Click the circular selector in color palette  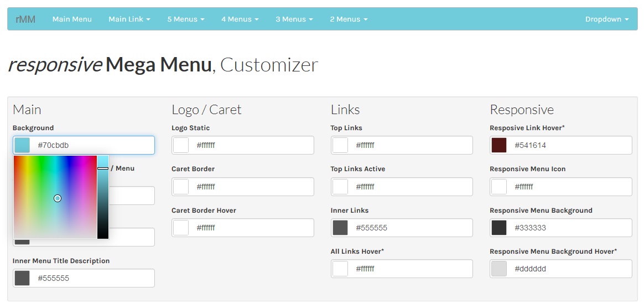[58, 198]
